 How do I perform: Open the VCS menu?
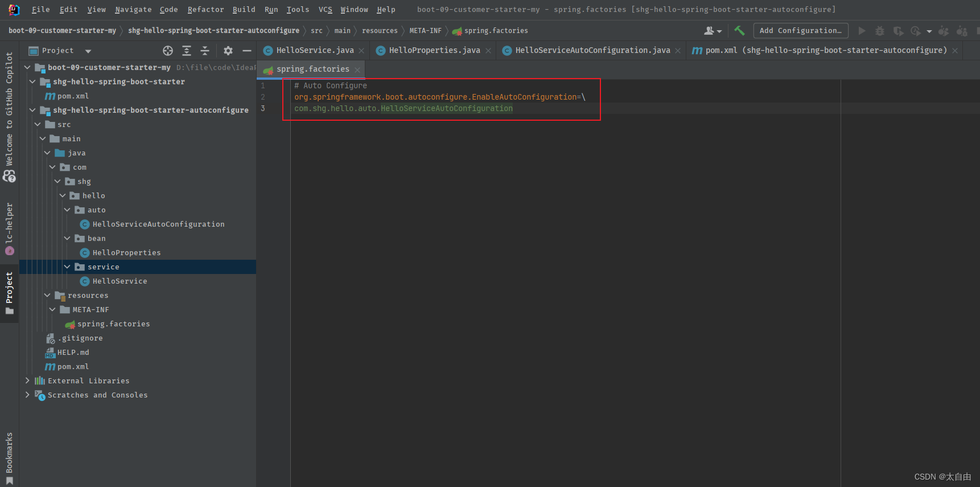coord(325,10)
